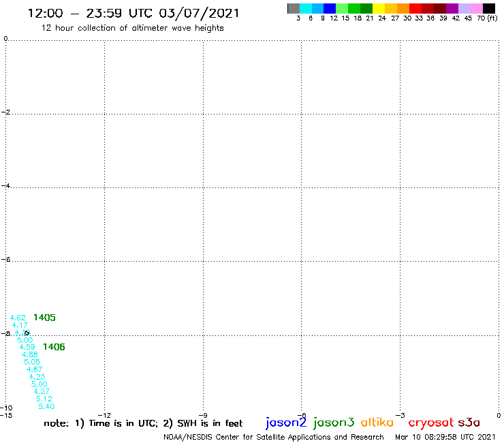Click the pink swatch before 70
The height and width of the screenshot is (443, 504).
(476, 8)
